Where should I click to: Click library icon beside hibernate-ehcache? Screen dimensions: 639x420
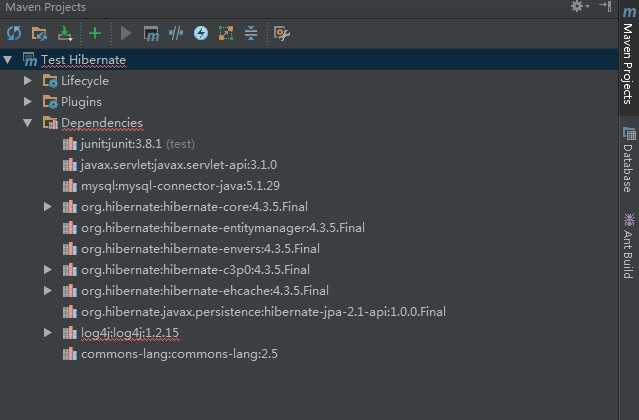70,290
